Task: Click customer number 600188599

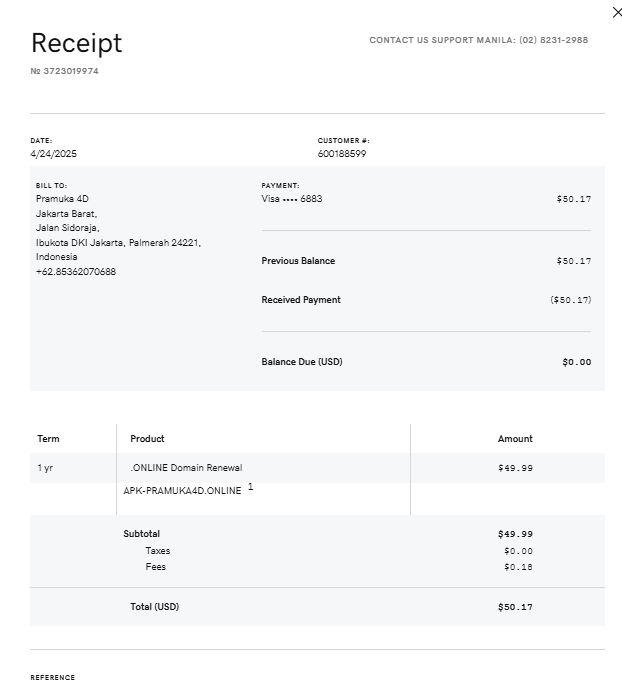Action: click(x=342, y=154)
